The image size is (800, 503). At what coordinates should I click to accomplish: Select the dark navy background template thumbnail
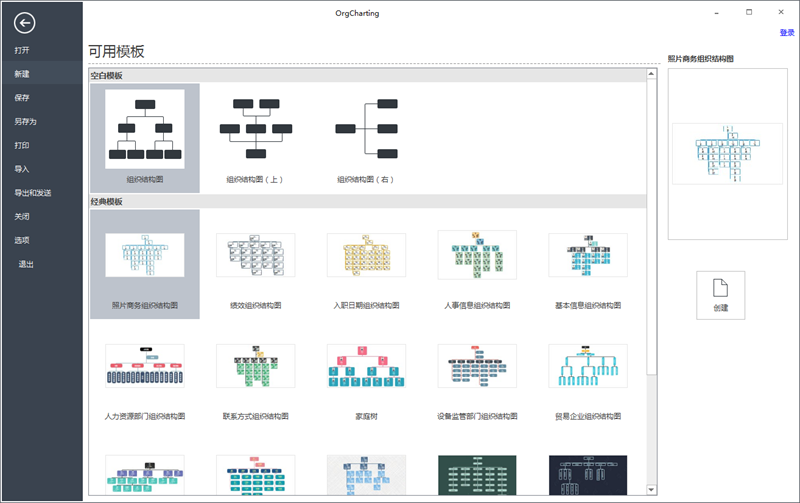click(x=588, y=475)
